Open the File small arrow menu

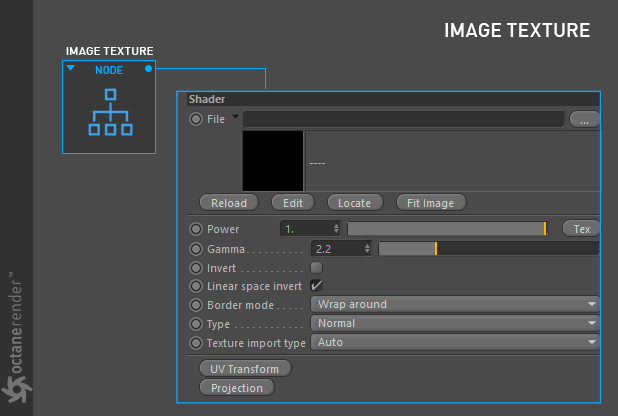coord(235,117)
